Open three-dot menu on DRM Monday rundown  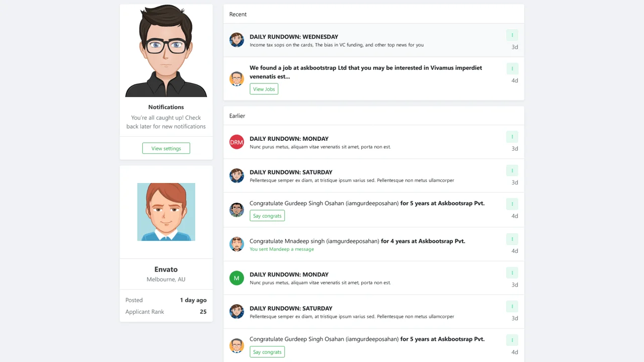pyautogui.click(x=512, y=137)
